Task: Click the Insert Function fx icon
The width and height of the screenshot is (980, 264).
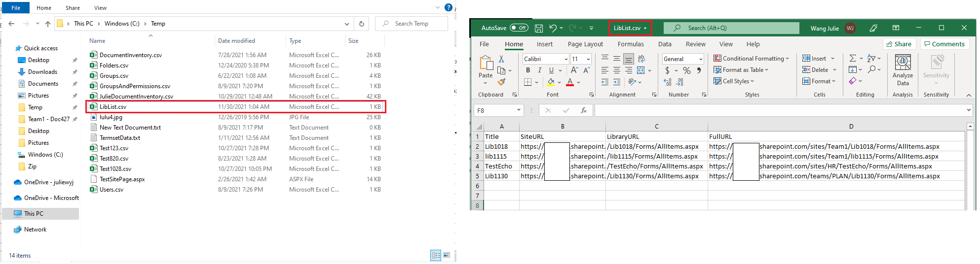Action: click(584, 110)
